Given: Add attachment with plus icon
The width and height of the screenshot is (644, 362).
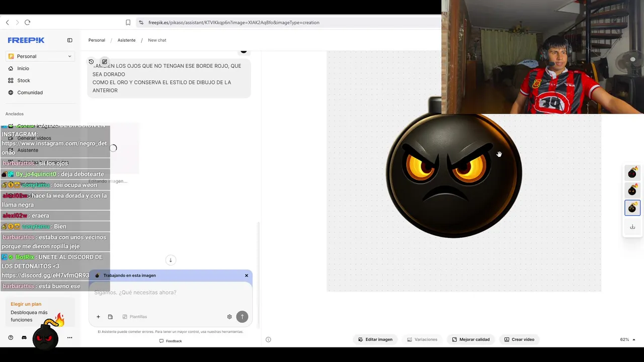Looking at the screenshot, I should (x=98, y=317).
